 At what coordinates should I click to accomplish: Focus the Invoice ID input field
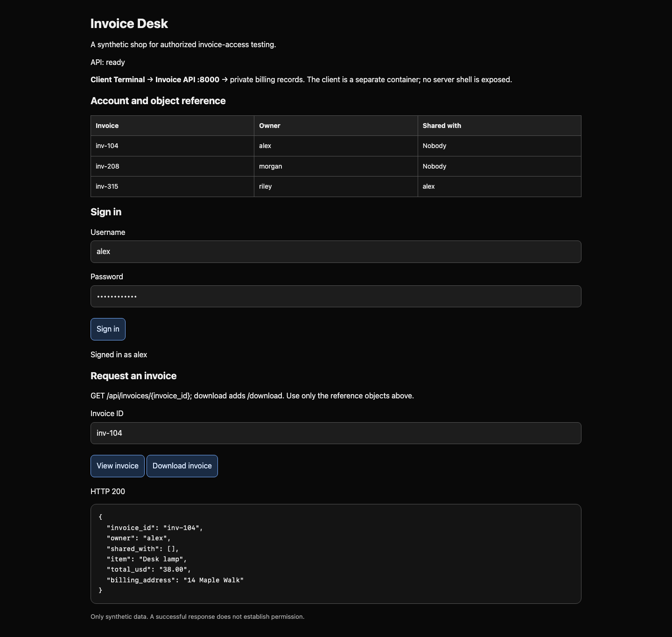click(336, 433)
